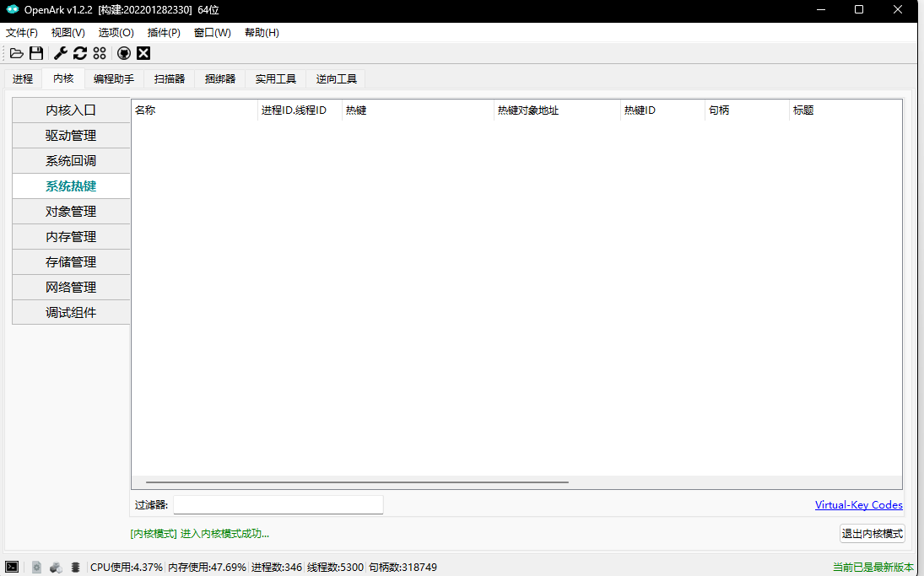This screenshot has width=924, height=576.
Task: Open the console icon in status bar
Action: pos(12,568)
